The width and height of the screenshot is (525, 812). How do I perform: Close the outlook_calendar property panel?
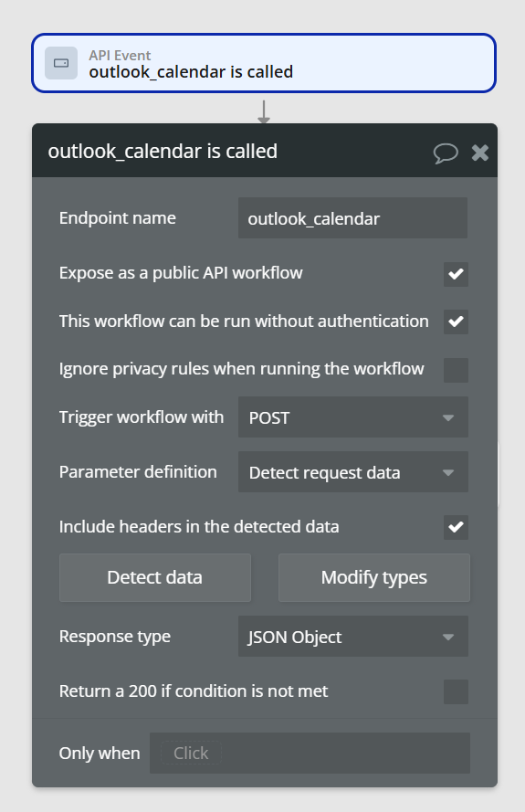[x=480, y=153]
